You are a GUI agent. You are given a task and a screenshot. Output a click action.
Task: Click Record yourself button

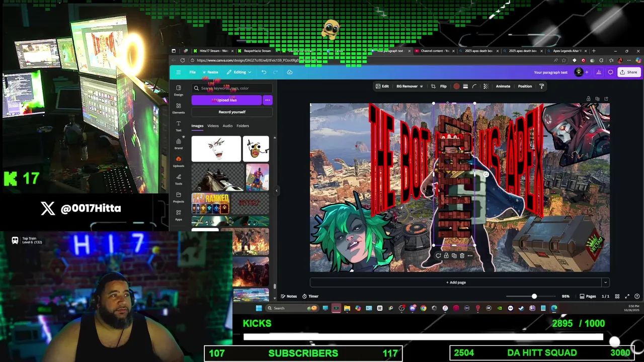(x=232, y=112)
